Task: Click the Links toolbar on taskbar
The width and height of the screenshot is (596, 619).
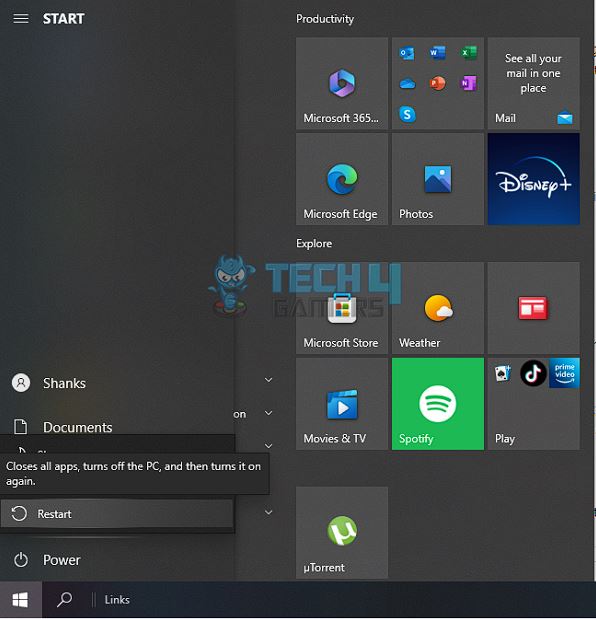Action: coord(117,600)
